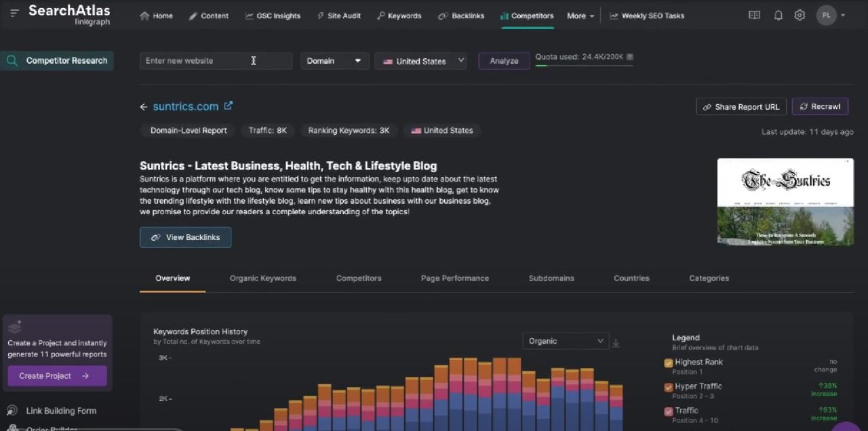Click the Quota used progress bar
Image resolution: width=868 pixels, height=431 pixels.
(x=584, y=66)
